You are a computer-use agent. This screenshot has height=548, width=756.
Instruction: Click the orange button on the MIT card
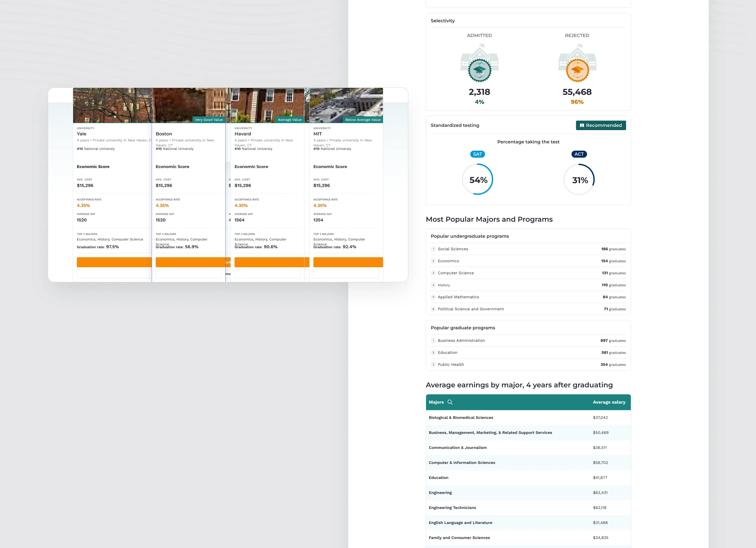[348, 262]
